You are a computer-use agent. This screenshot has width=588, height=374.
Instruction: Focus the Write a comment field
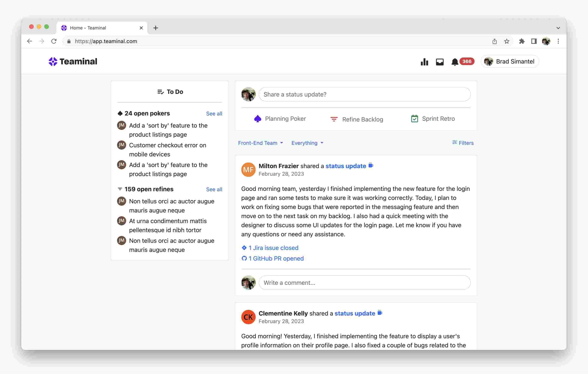coord(365,283)
